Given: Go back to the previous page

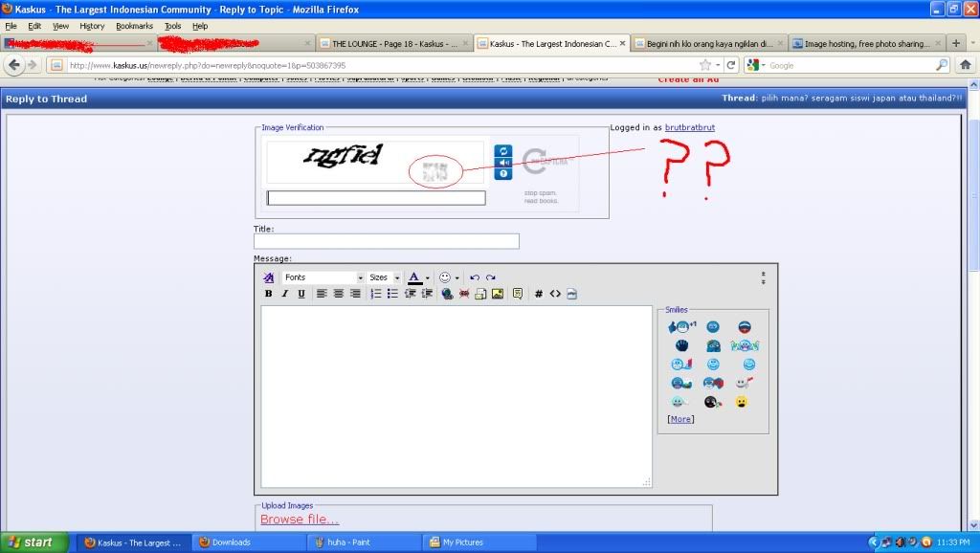Looking at the screenshot, I should coord(15,65).
